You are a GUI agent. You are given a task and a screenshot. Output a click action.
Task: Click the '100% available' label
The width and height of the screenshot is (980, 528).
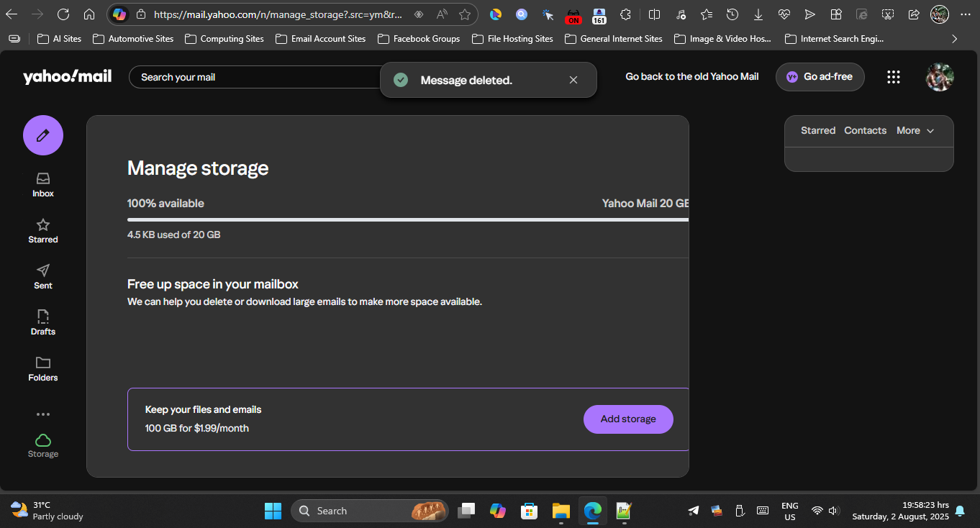click(165, 204)
